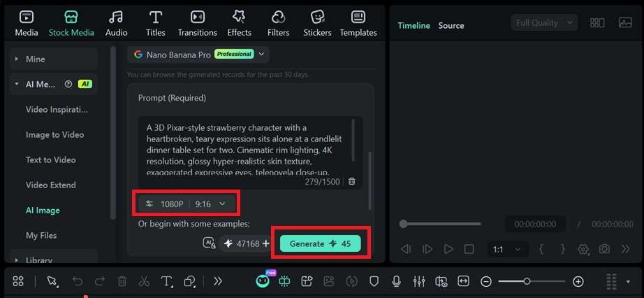Click the Undo arrow in timeline toolbar
Image resolution: width=644 pixels, height=298 pixels.
tap(78, 281)
